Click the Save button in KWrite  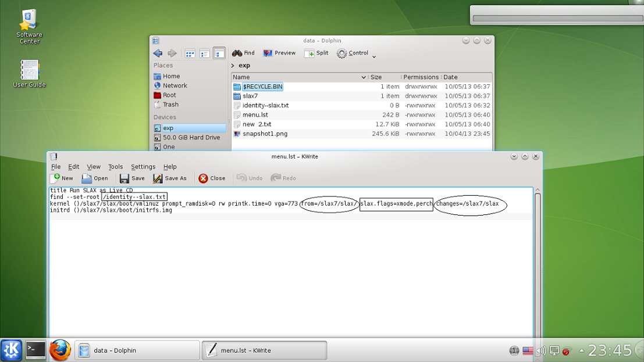[132, 178]
